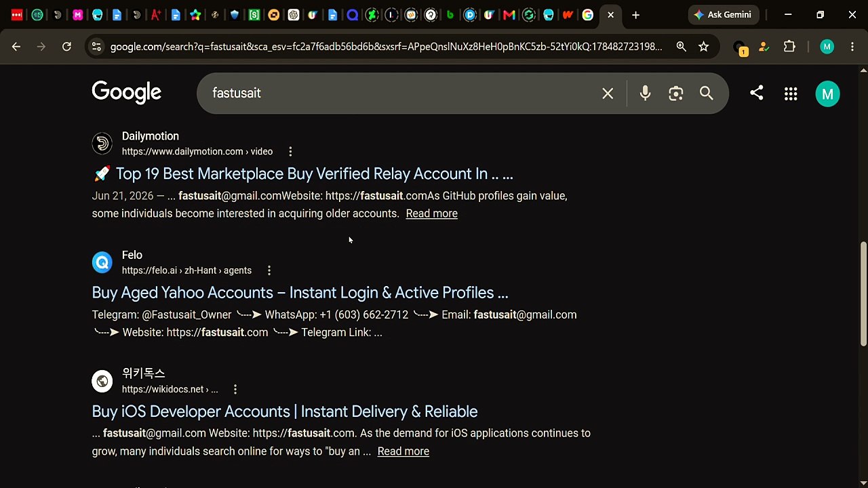The width and height of the screenshot is (868, 488).
Task: Open Google account avatar M on page
Action: (827, 94)
